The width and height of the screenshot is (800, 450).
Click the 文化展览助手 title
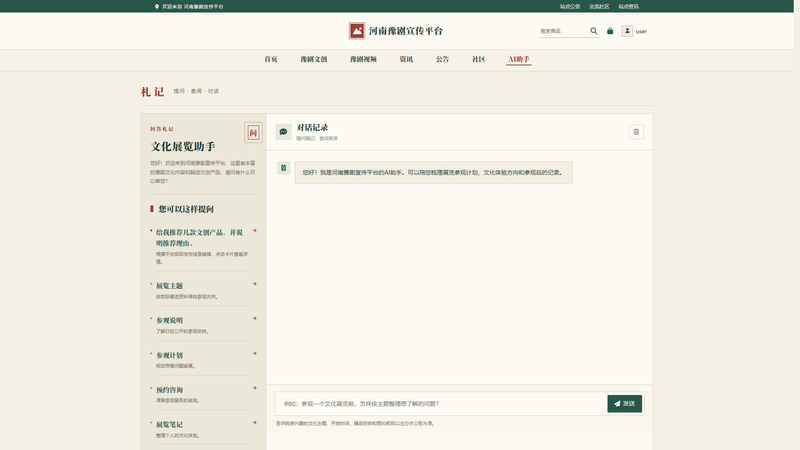click(183, 147)
